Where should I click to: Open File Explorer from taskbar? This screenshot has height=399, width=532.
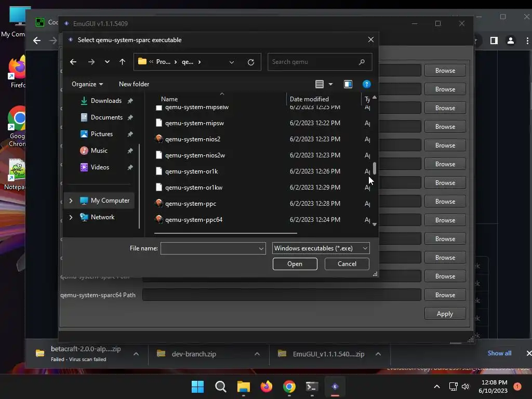tap(243, 387)
